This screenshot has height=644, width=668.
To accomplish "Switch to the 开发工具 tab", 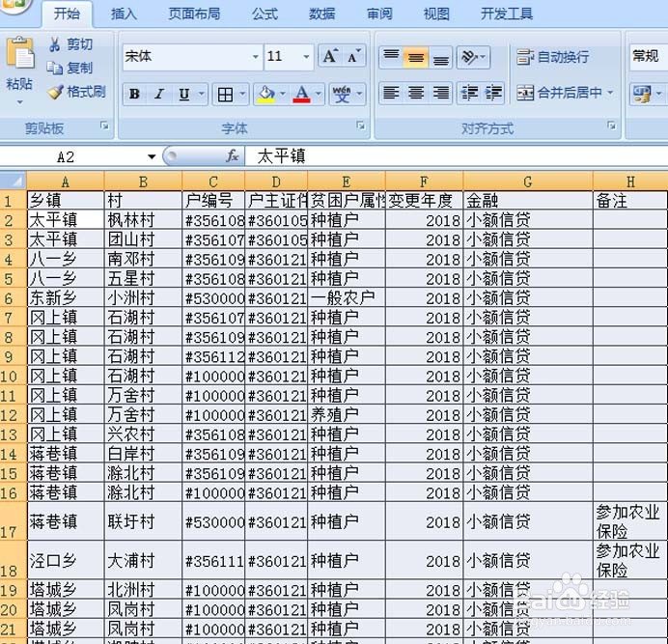I will [507, 14].
